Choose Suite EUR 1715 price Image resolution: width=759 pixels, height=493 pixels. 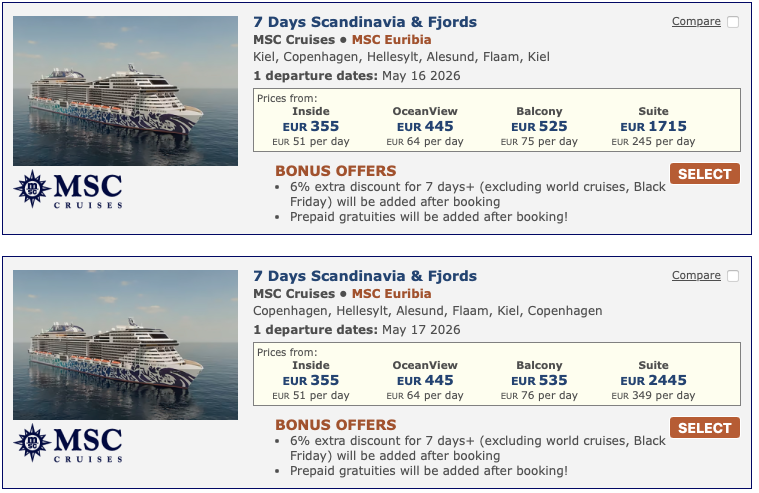pyautogui.click(x=653, y=127)
